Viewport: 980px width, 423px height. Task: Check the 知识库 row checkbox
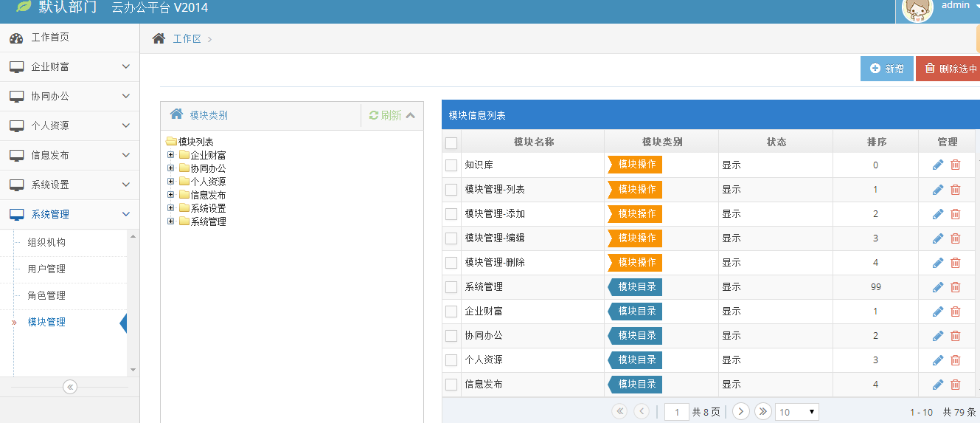[x=451, y=165]
